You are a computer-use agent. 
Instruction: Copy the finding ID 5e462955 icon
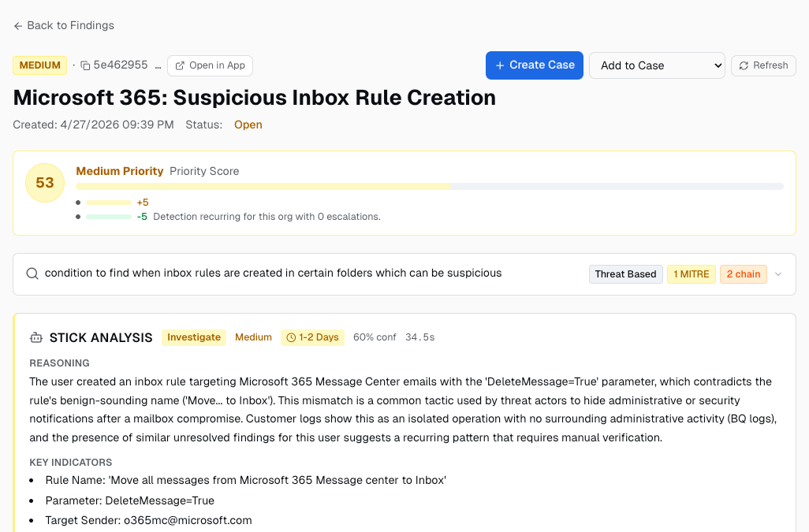point(86,65)
